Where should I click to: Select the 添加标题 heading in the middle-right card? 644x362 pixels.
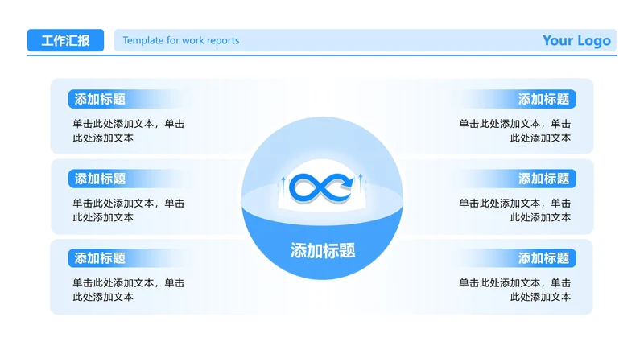pyautogui.click(x=543, y=179)
